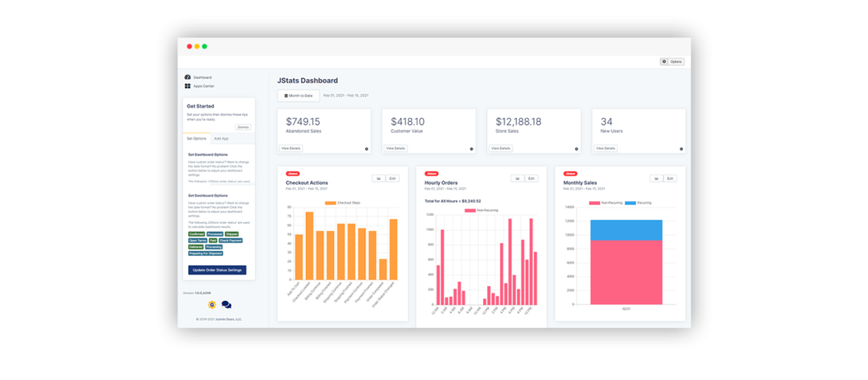
Task: Select the Set Options tab
Action: point(196,138)
